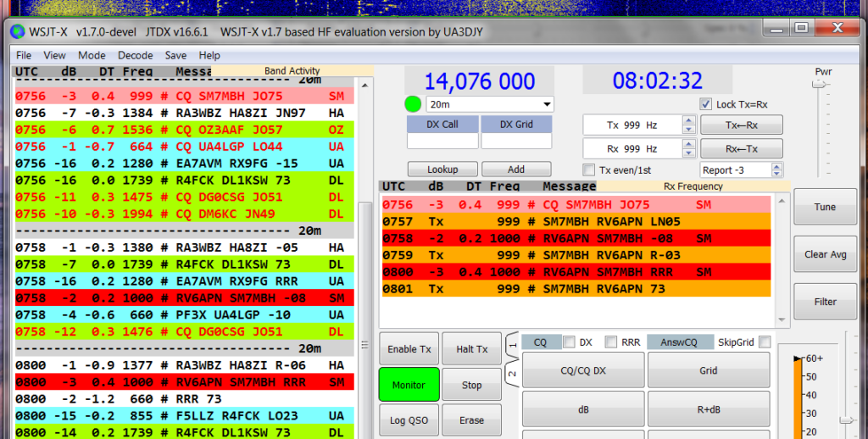Viewport: 868px width, 439px height.
Task: Adjust the slider beside the signal meter
Action: coord(847,420)
